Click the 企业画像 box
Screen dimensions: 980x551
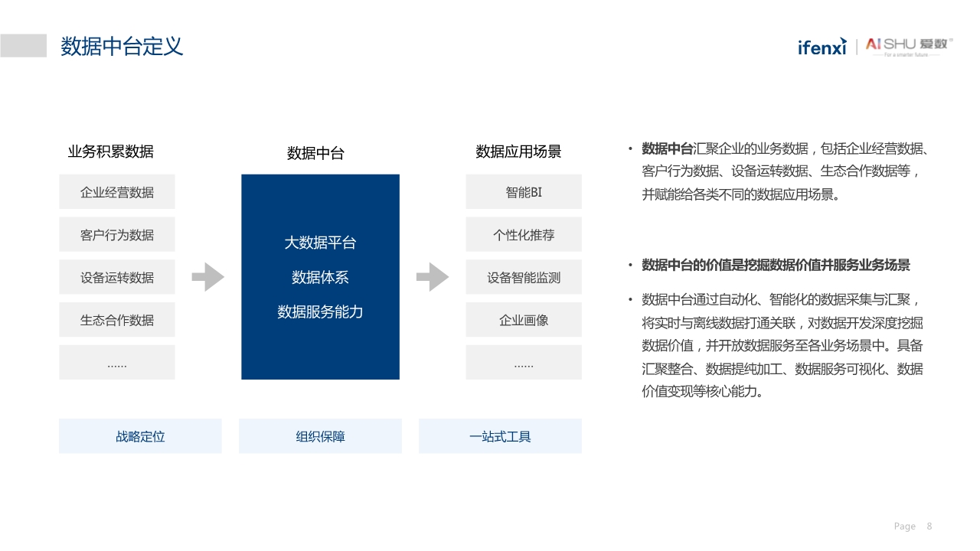524,320
